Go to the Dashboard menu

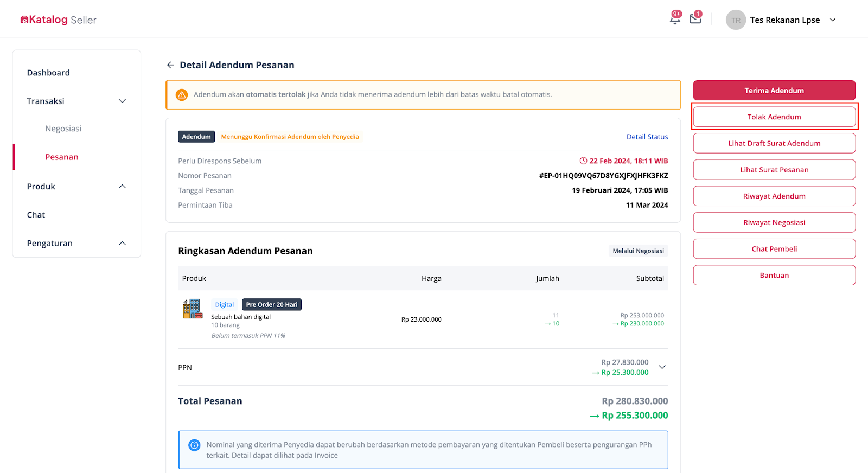pos(48,73)
